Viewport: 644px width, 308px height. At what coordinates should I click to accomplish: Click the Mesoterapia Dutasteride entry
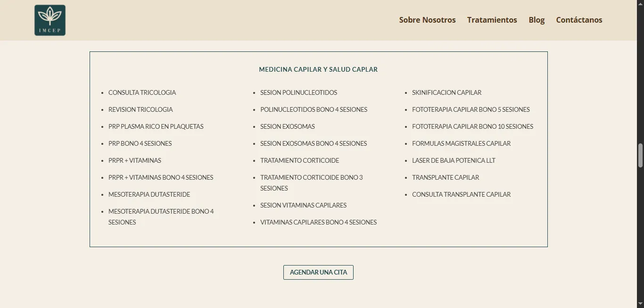(149, 194)
